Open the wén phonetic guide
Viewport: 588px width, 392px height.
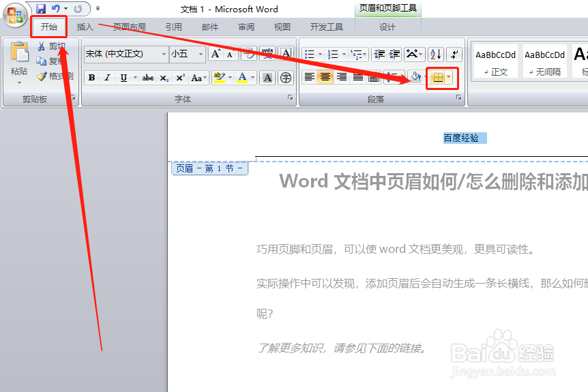tap(267, 54)
